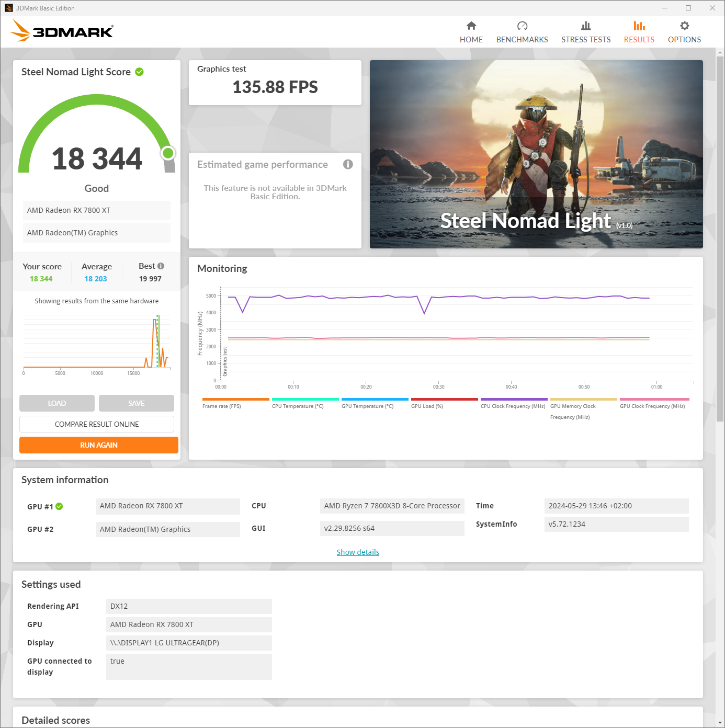The width and height of the screenshot is (725, 728).
Task: Open the Stress Tests chart icon
Action: coord(586,26)
